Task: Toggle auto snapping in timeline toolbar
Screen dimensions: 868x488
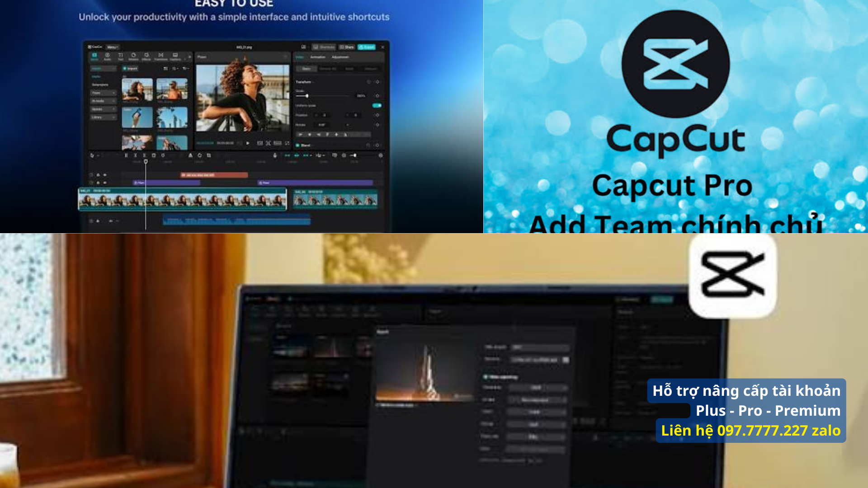Action: (x=297, y=155)
